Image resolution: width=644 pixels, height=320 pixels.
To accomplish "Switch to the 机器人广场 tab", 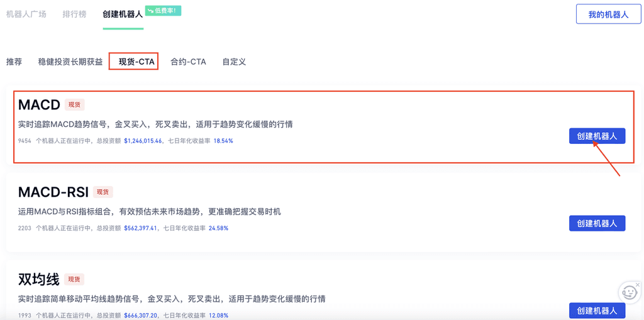I will coord(26,14).
